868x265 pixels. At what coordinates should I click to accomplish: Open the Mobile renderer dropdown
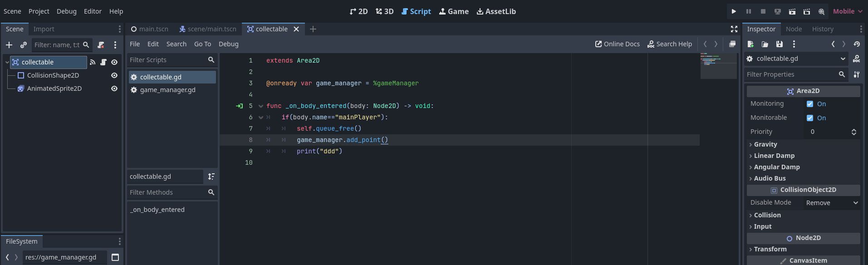[x=847, y=11]
